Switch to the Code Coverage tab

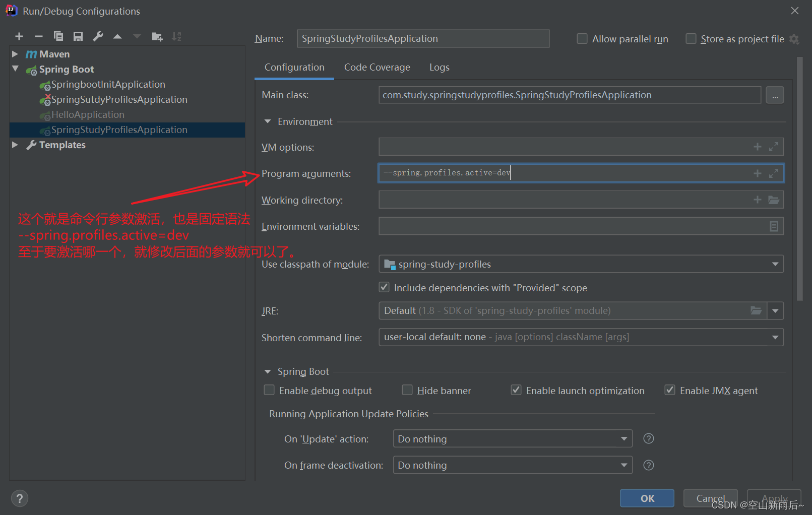click(x=377, y=68)
